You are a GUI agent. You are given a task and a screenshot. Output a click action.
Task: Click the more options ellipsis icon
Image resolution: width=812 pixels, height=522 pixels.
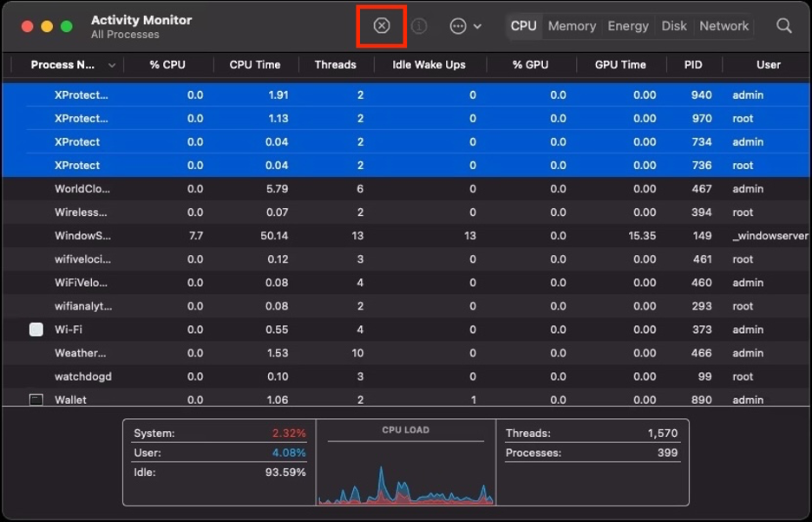click(x=459, y=26)
